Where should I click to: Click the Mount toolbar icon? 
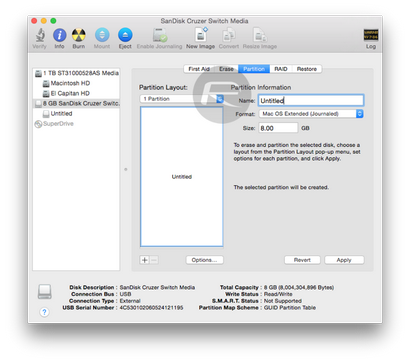point(102,35)
